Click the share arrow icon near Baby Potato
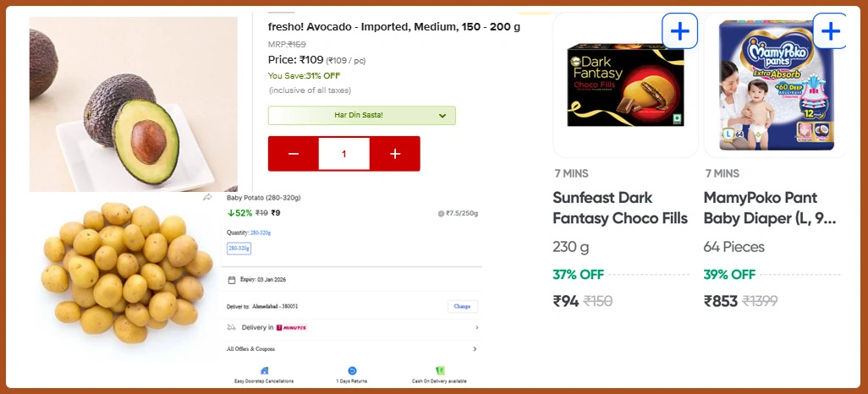The width and height of the screenshot is (868, 394). click(208, 198)
